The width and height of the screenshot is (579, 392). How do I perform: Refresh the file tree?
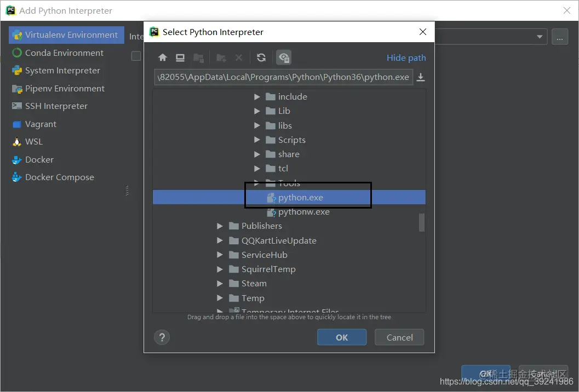(261, 57)
